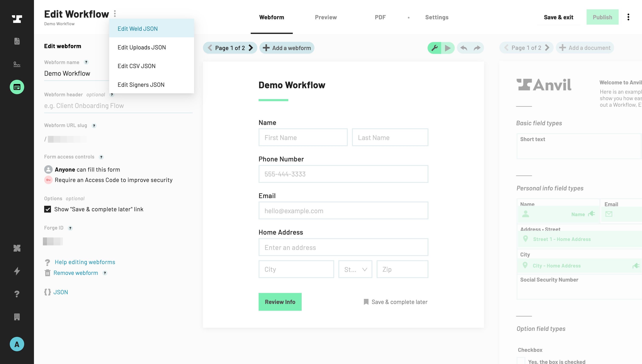642x364 pixels.
Task: Open the State dropdown
Action: [x=355, y=269]
